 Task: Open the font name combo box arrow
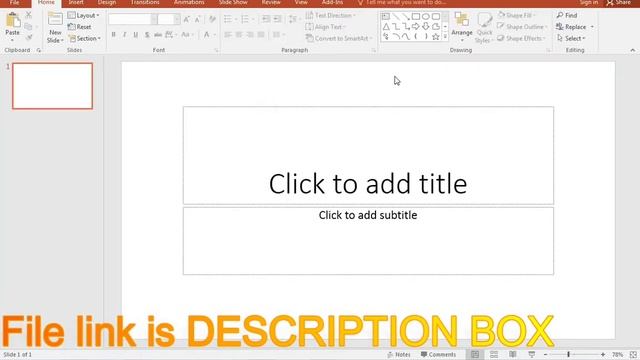coord(154,19)
